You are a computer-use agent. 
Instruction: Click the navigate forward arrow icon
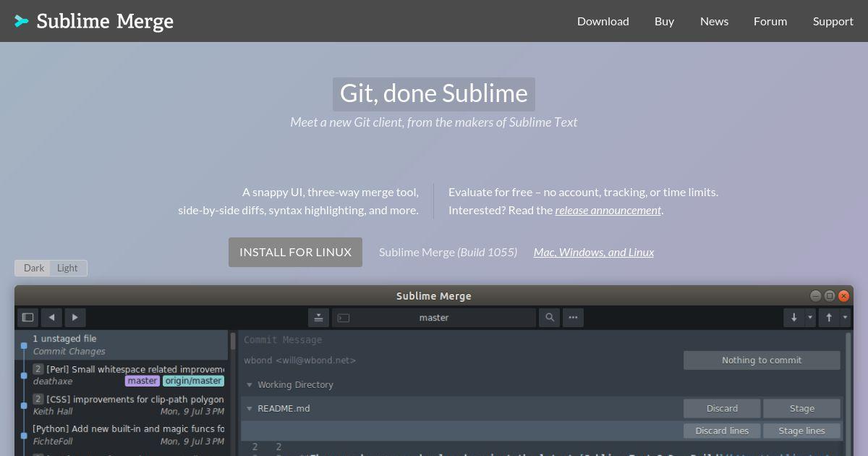pyautogui.click(x=75, y=317)
